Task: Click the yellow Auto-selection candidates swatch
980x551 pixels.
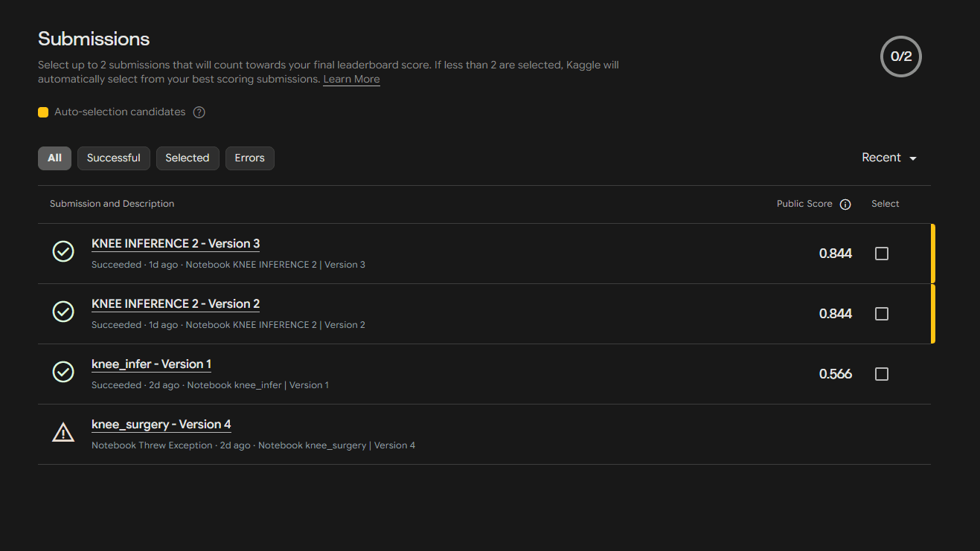Action: (43, 112)
